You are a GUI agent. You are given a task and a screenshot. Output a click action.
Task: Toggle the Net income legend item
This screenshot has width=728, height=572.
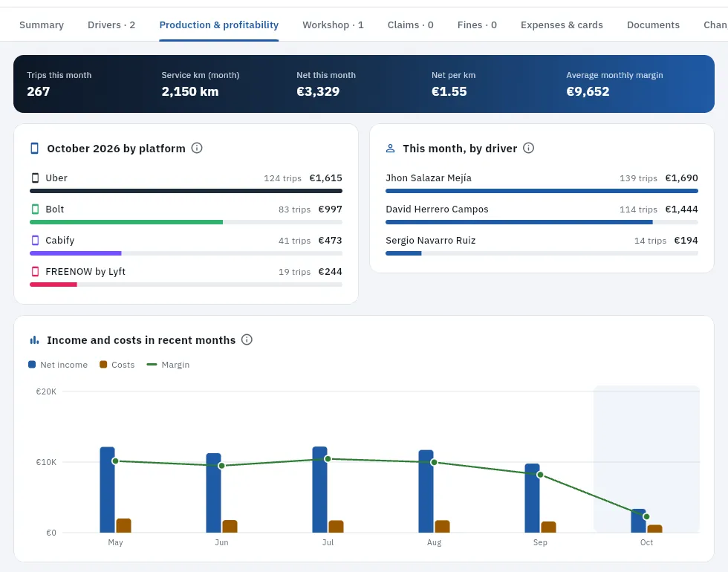pos(58,365)
